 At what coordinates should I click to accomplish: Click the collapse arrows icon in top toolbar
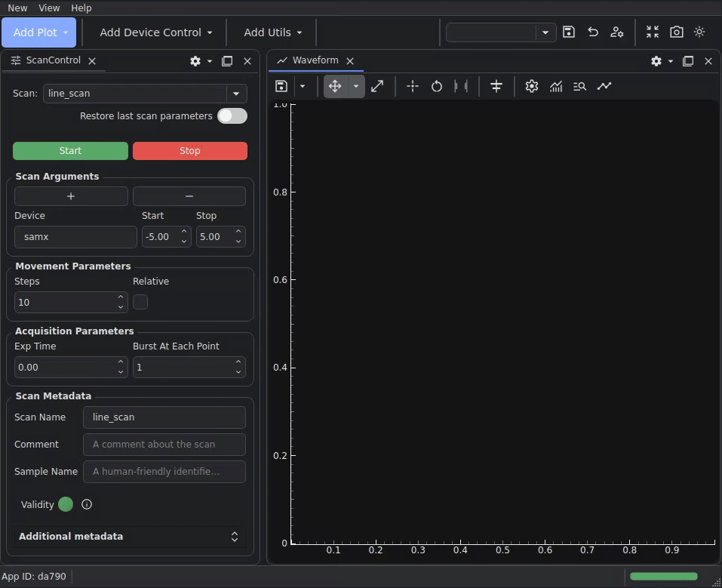[653, 32]
